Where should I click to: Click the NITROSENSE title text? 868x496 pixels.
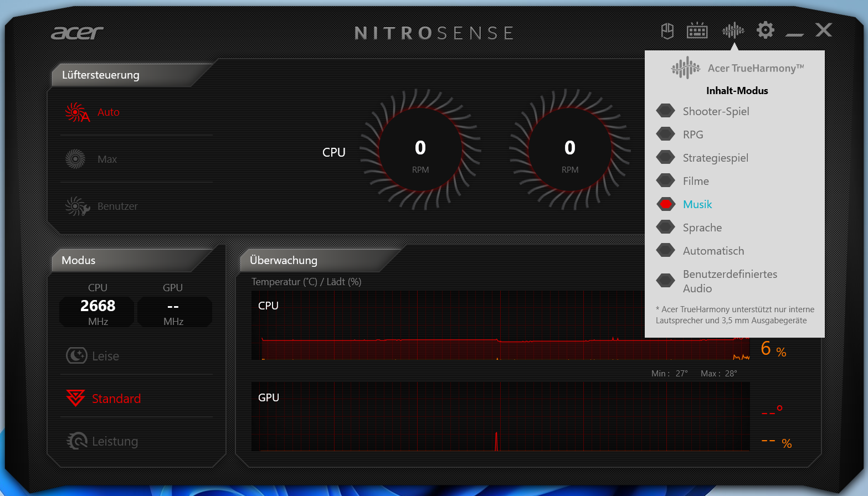tap(434, 33)
